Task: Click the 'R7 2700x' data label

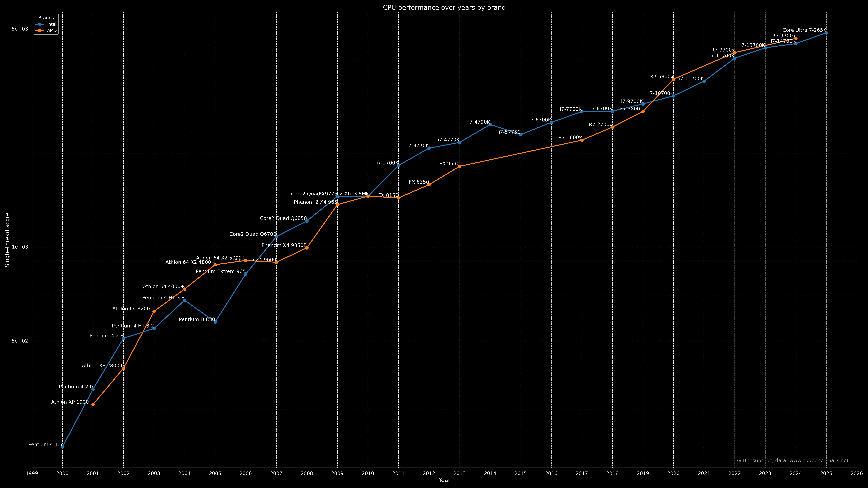Action: pyautogui.click(x=601, y=125)
